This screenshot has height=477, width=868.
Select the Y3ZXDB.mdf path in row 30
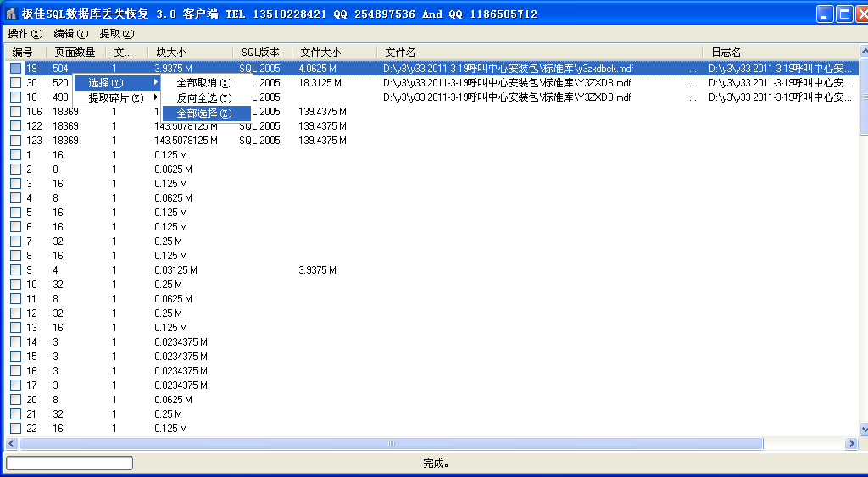coord(507,82)
